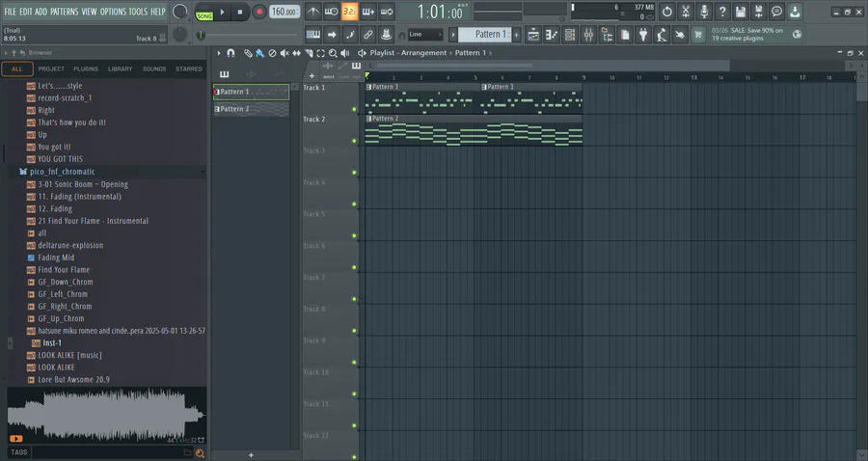Collapse the pico_fnf_chromatic folder
This screenshot has height=461, width=868.
pos(63,172)
